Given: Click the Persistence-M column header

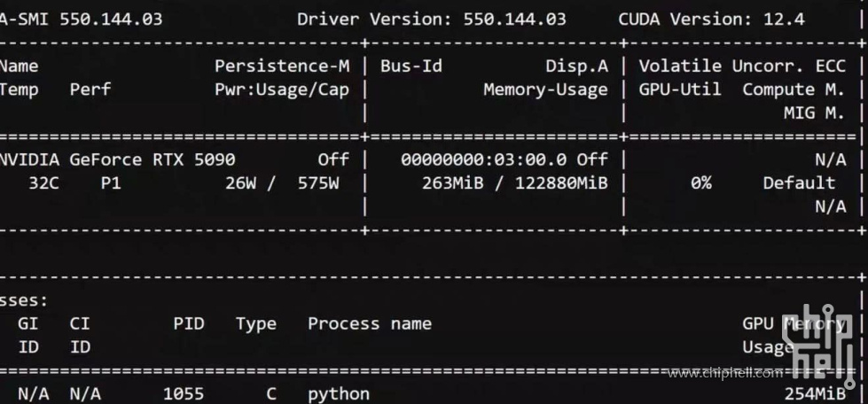Looking at the screenshot, I should [x=282, y=66].
